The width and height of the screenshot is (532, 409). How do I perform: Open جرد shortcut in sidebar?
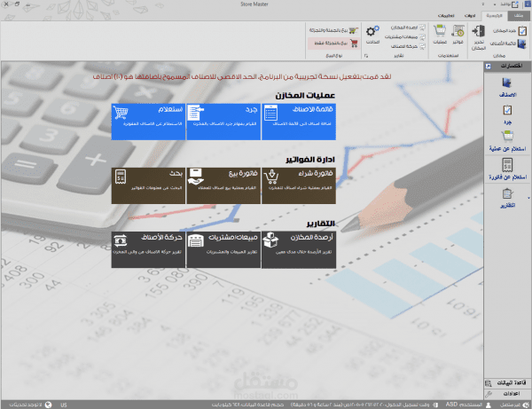coord(507,114)
